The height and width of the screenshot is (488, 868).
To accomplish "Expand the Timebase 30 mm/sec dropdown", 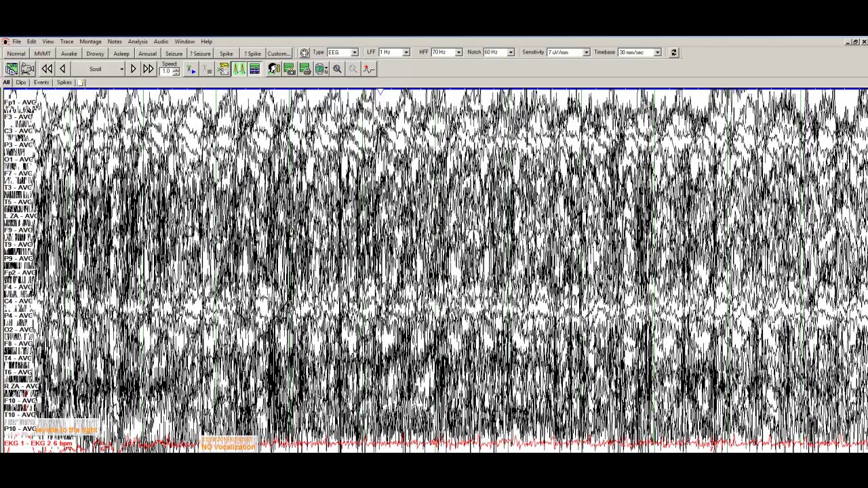I will [657, 52].
